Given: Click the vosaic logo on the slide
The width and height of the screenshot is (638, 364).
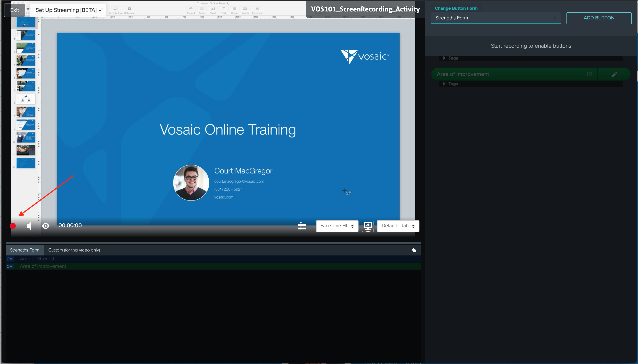Looking at the screenshot, I should [x=365, y=57].
